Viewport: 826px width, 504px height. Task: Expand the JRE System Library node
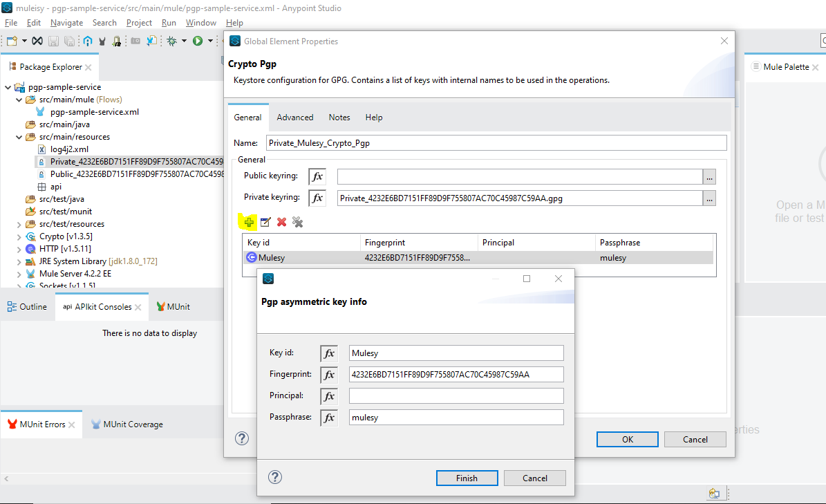(19, 262)
